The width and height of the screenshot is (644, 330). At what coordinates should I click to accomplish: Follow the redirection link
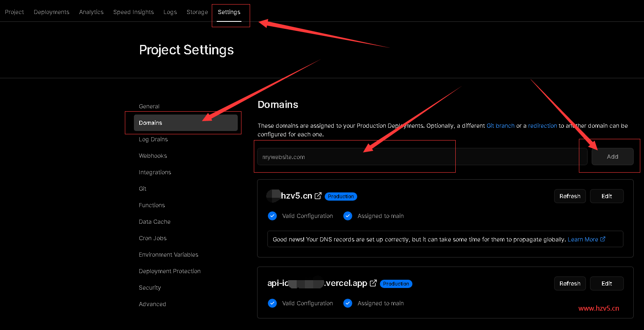(x=543, y=126)
